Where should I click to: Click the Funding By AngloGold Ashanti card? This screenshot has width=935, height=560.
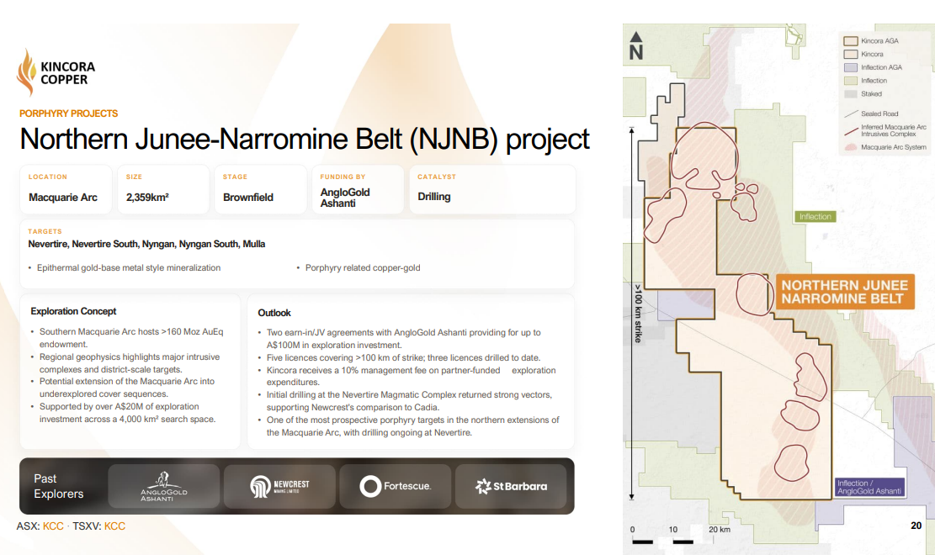tap(358, 189)
